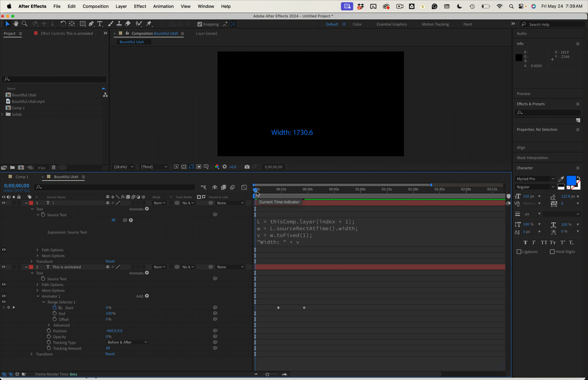Screen dimensions: 588x380
Task: Select the Horizontal Type tool
Action: [100, 24]
